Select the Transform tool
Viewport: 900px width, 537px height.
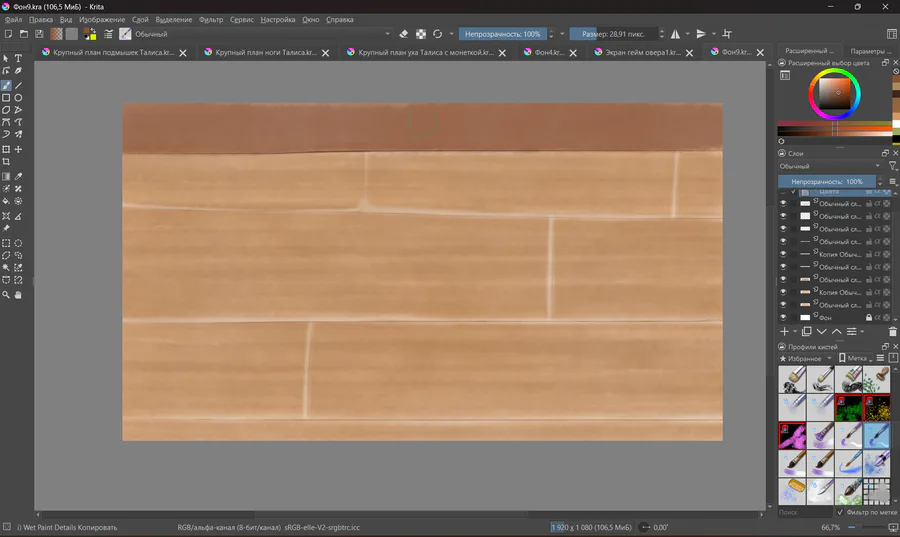tap(6, 149)
